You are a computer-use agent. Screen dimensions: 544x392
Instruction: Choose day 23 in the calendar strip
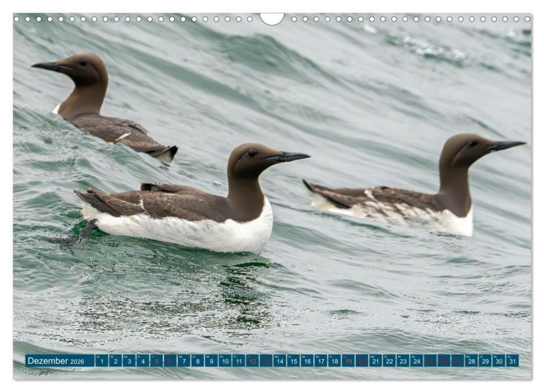402,361
